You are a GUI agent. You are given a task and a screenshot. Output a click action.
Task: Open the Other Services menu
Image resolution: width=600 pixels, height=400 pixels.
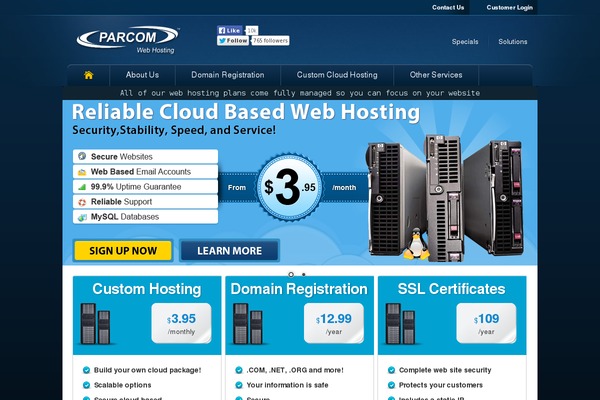436,75
